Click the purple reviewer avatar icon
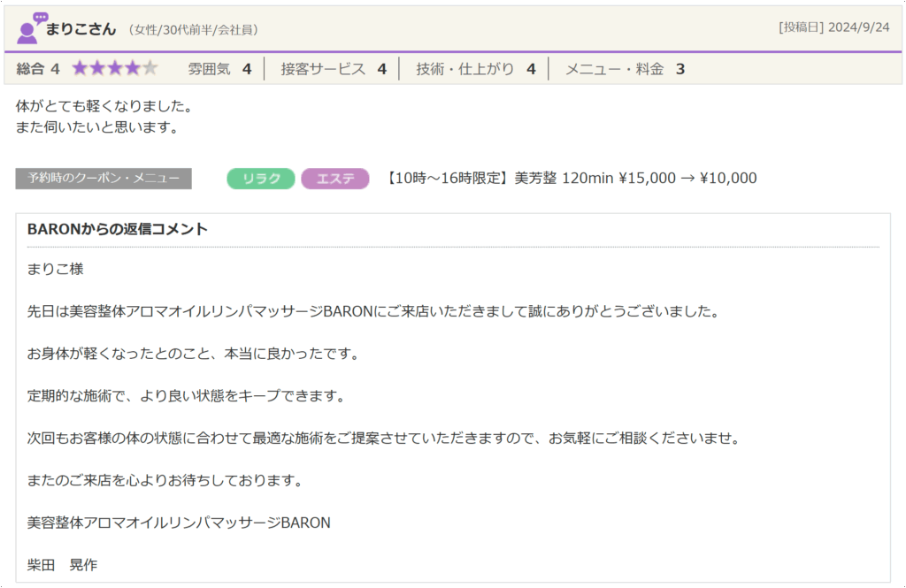Screen dimensions: 906x588 [31, 28]
